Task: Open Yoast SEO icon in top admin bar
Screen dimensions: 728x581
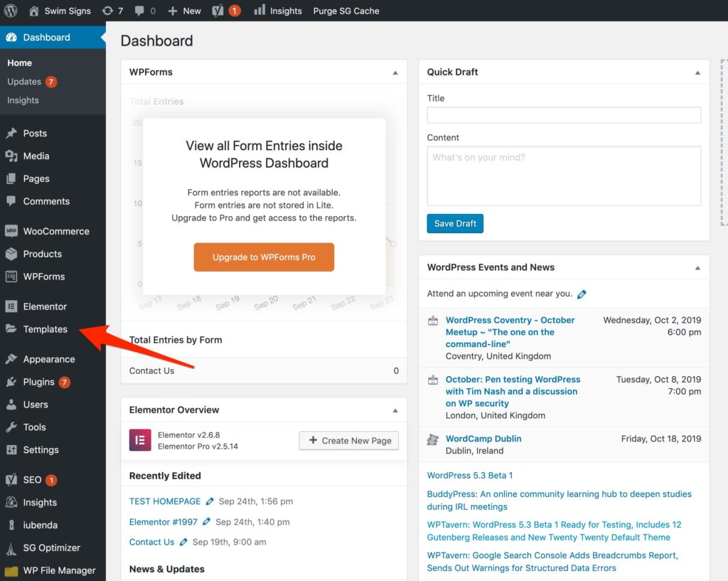Action: tap(220, 11)
